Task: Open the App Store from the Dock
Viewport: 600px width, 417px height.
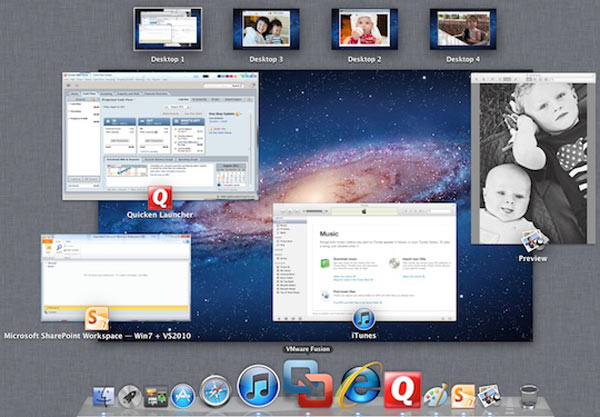Action: tap(182, 396)
